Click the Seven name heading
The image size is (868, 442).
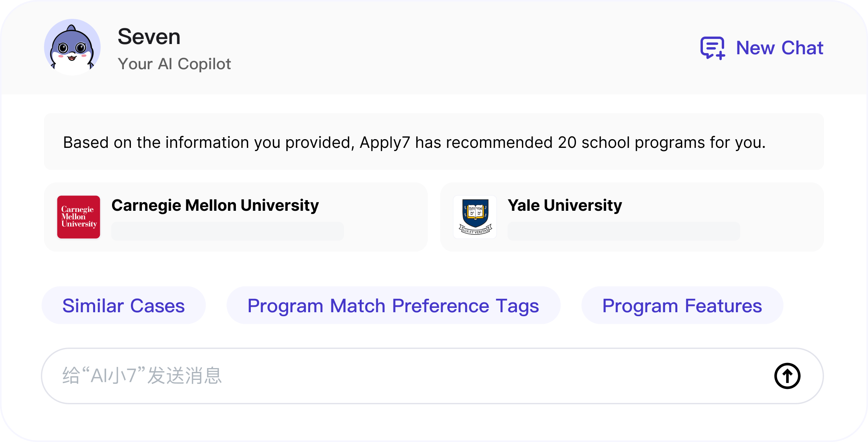click(x=149, y=37)
